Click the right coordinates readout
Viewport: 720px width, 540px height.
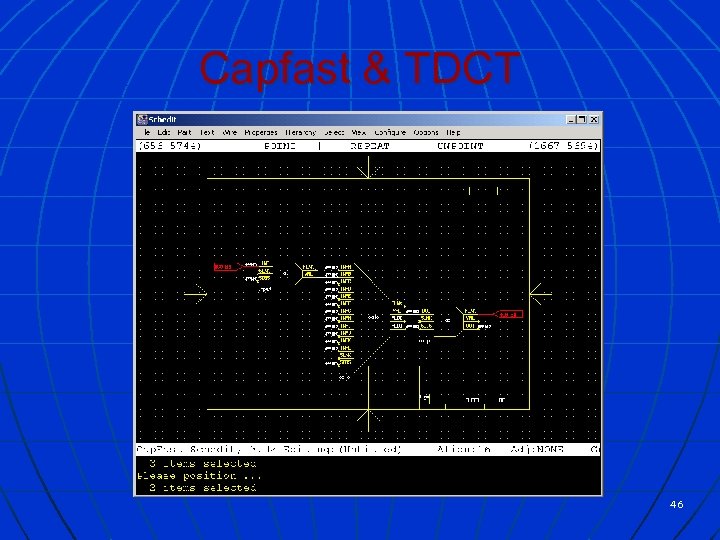tap(564, 146)
